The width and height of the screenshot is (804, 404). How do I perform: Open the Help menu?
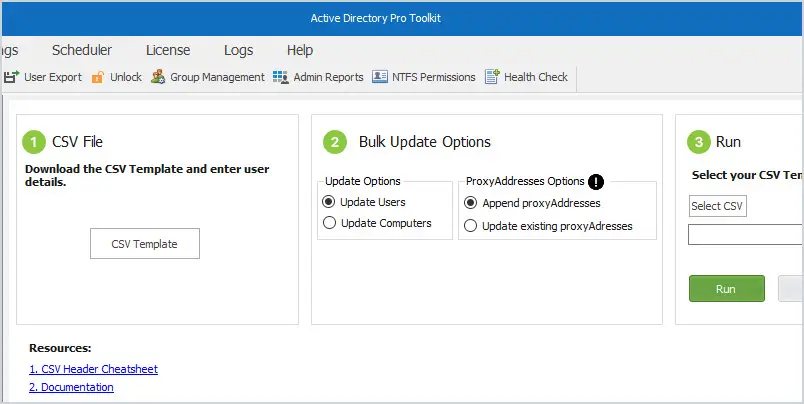click(x=300, y=50)
